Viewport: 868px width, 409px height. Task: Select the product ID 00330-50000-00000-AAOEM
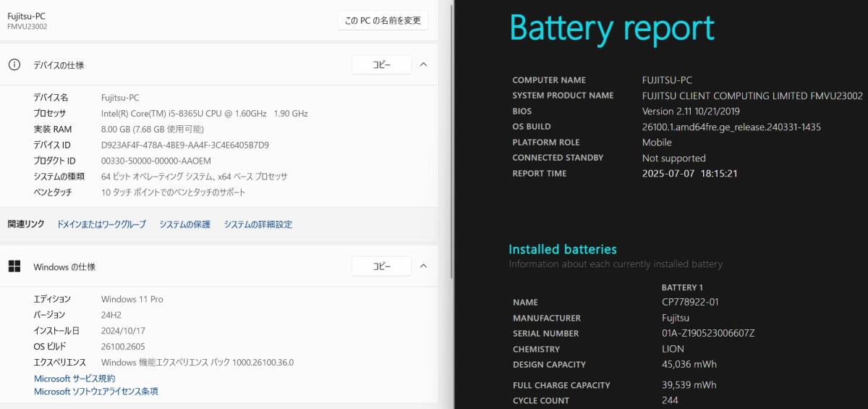156,161
